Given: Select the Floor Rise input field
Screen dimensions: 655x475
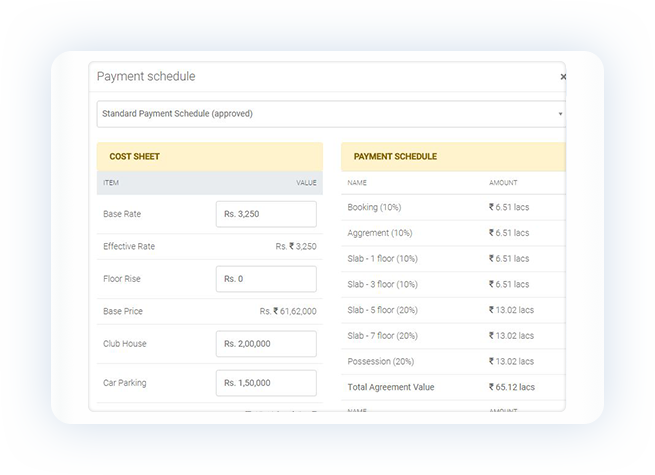Looking at the screenshot, I should 266,279.
